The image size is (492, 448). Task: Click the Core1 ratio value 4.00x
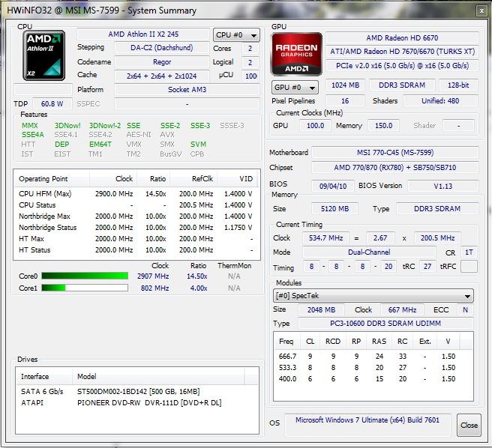[x=199, y=288]
